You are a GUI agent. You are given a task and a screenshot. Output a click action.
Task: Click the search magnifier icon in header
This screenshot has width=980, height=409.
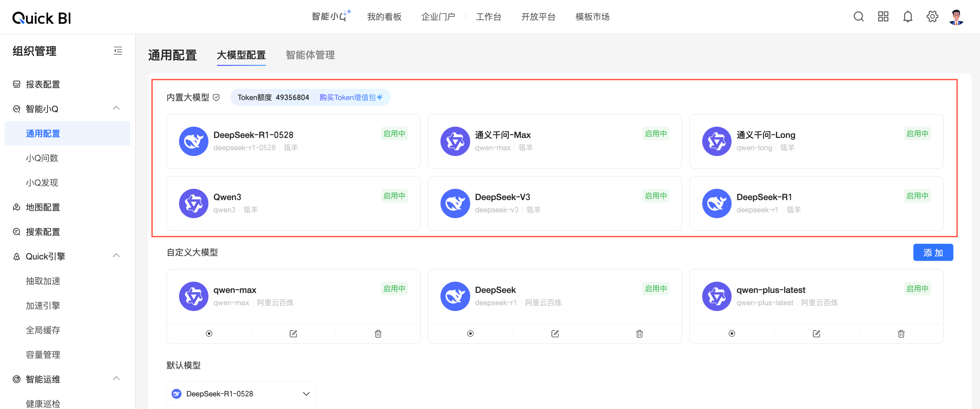point(858,16)
